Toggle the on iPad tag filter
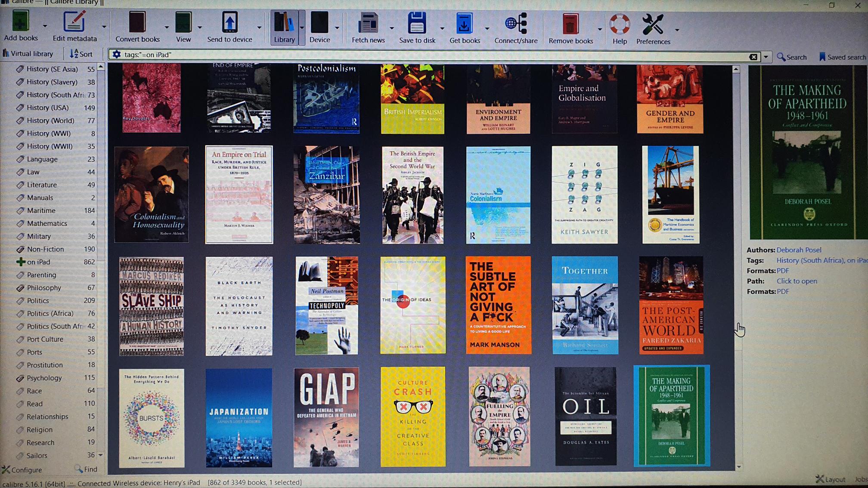Image resolution: width=868 pixels, height=488 pixels. tap(38, 262)
